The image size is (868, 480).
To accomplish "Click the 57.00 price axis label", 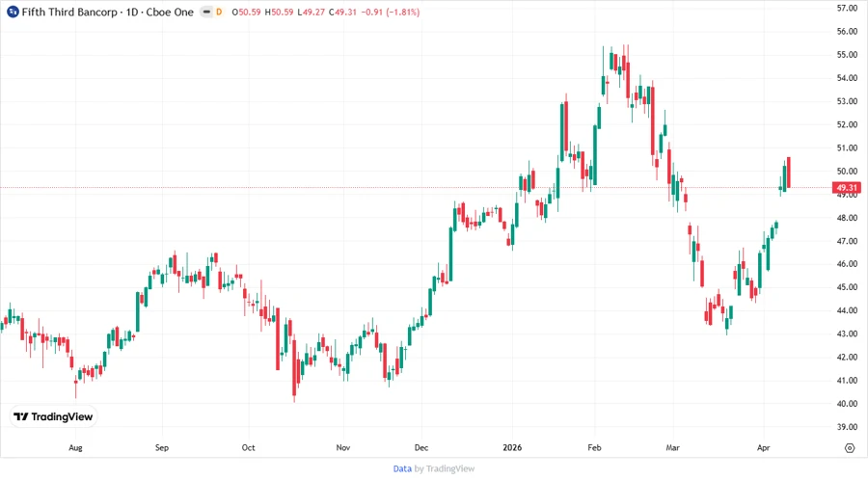I will click(x=847, y=9).
